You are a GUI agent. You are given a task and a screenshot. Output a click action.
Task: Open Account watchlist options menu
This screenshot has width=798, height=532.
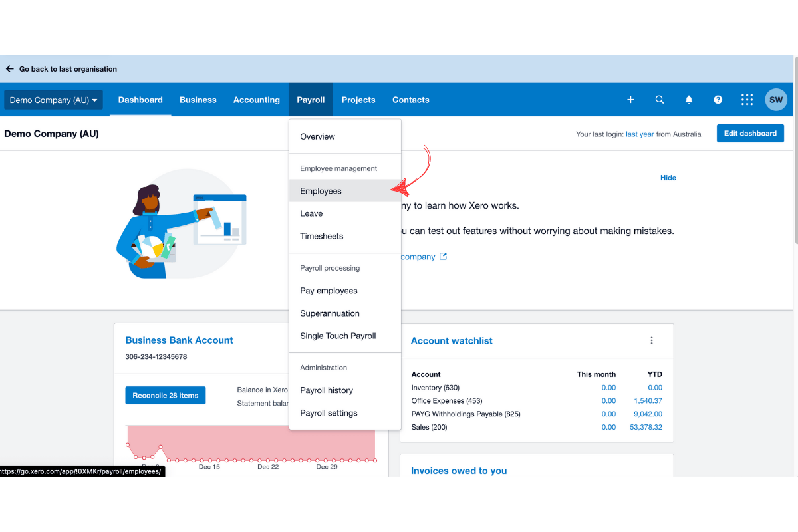pyautogui.click(x=652, y=340)
